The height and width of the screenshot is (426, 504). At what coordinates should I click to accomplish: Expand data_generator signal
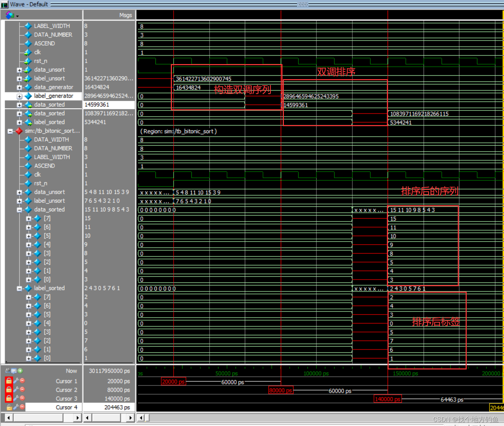click(19, 88)
